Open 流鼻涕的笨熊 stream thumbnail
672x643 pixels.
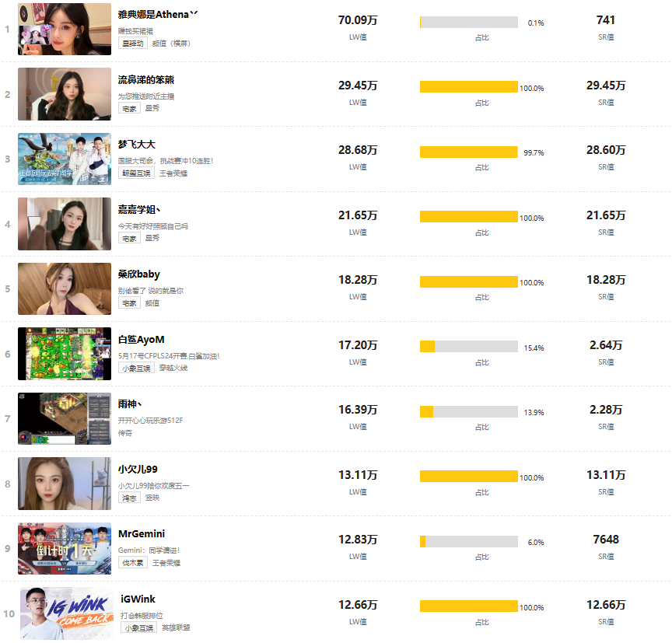tap(65, 94)
